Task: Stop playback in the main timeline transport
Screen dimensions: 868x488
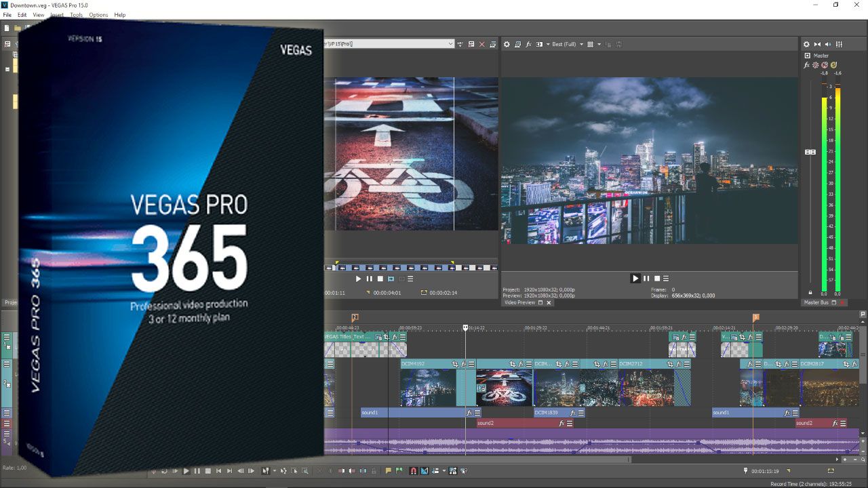Action: (x=208, y=471)
